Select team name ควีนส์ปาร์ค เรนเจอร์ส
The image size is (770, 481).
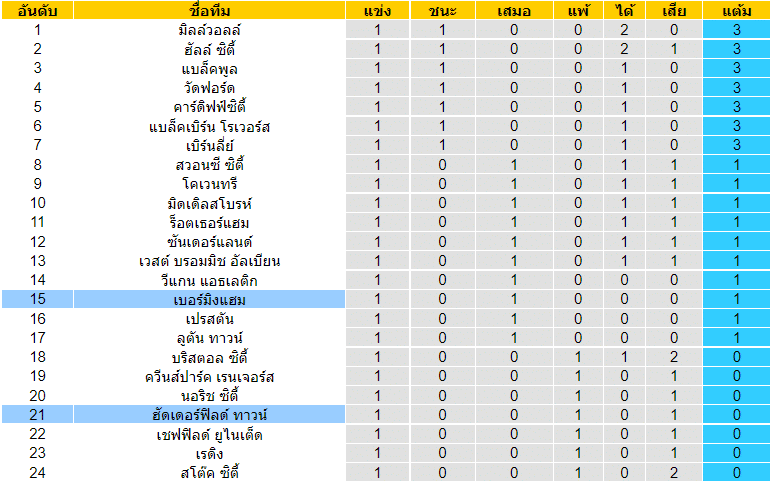pyautogui.click(x=209, y=376)
